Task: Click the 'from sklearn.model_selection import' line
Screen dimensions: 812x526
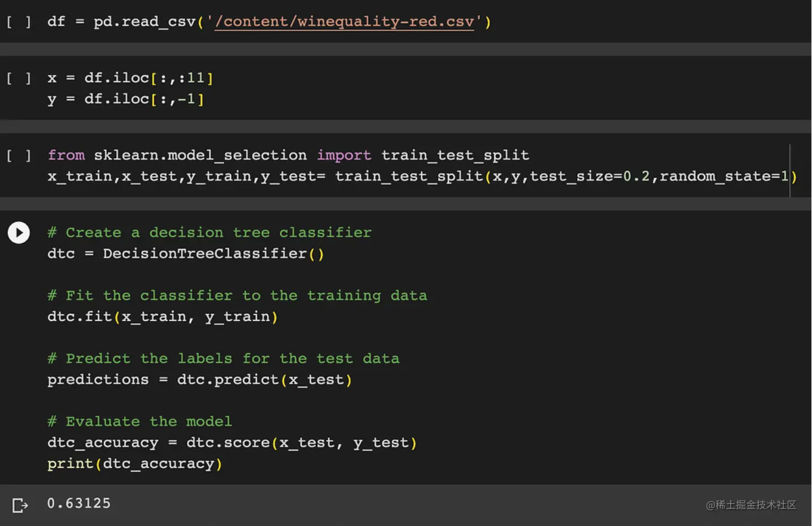Action: [x=289, y=155]
